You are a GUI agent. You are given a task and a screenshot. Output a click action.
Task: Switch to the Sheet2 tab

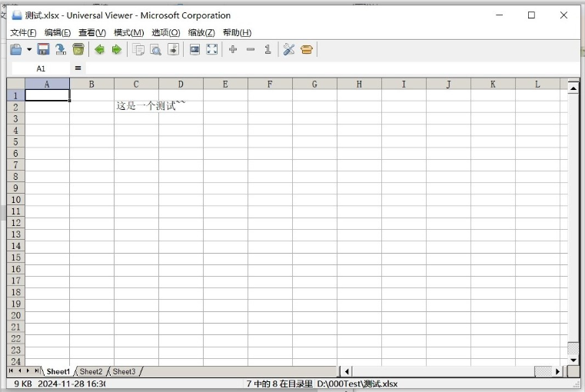point(91,371)
